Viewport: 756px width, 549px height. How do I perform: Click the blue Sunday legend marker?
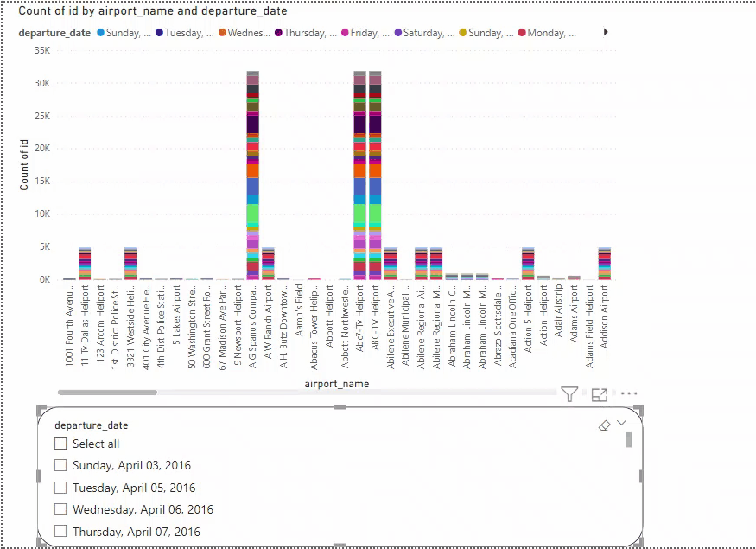(x=101, y=33)
